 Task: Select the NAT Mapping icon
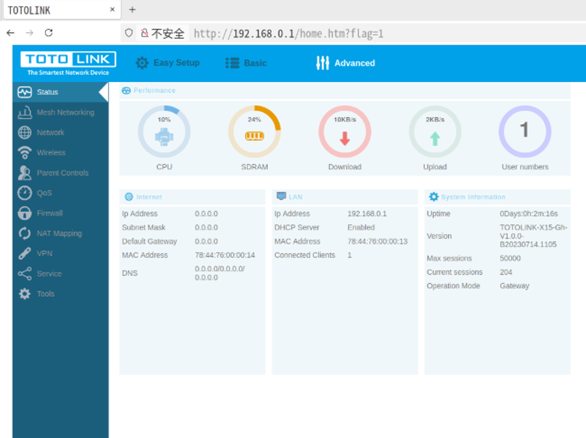(25, 233)
